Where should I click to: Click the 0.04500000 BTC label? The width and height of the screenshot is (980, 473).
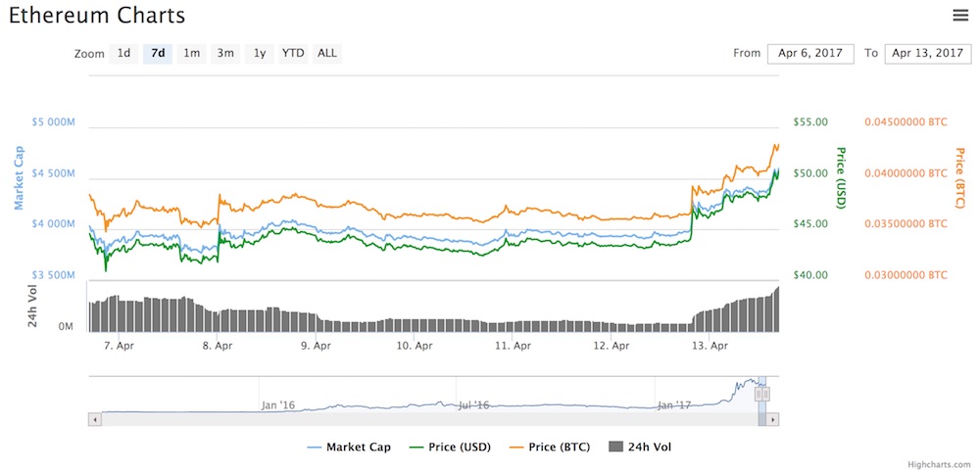click(906, 121)
